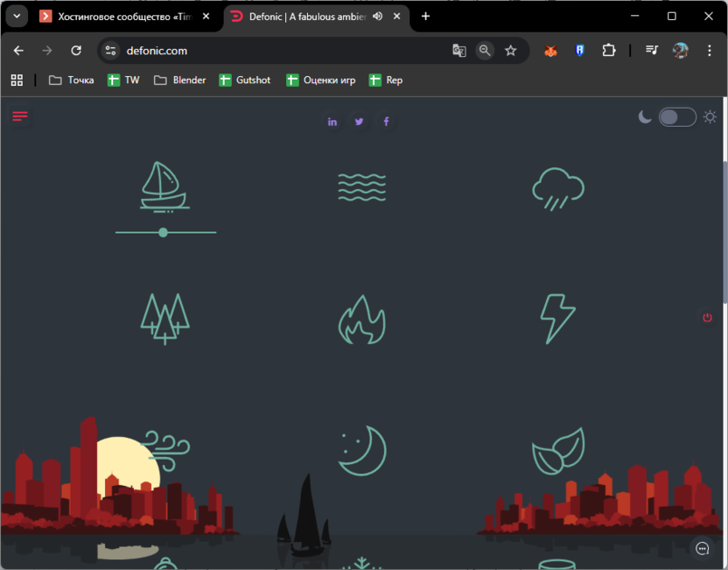728x570 pixels.
Task: Open Defonic Twitter page
Action: tap(359, 122)
